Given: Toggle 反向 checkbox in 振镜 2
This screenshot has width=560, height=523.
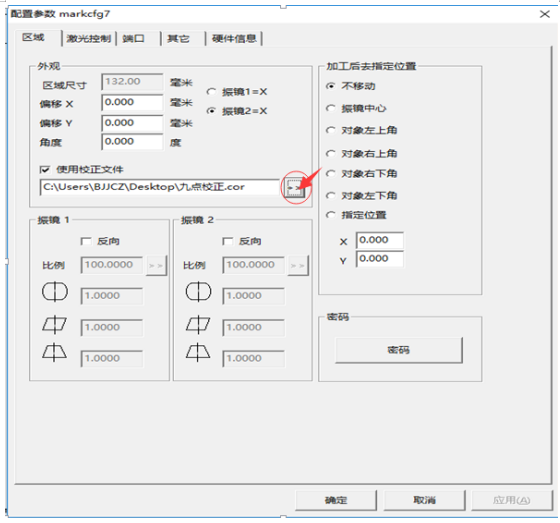Looking at the screenshot, I should pyautogui.click(x=228, y=241).
